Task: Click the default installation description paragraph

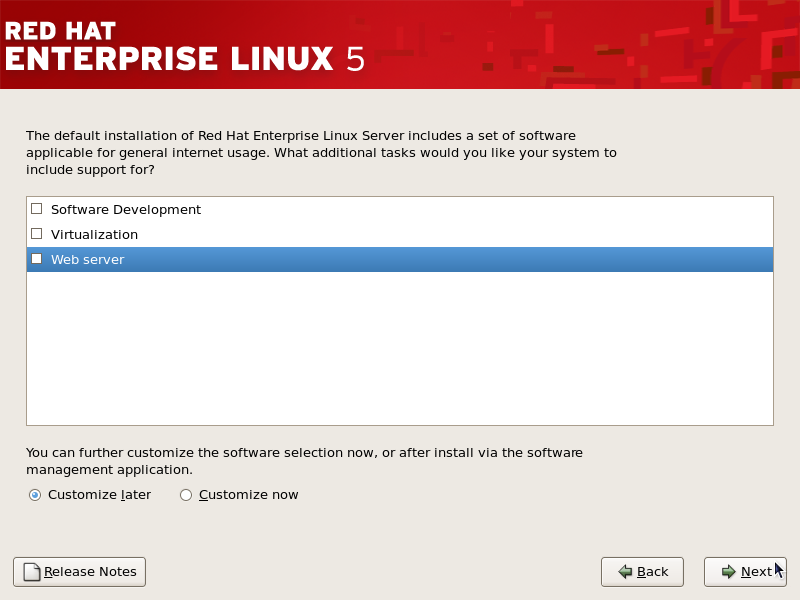Action: 321,153
